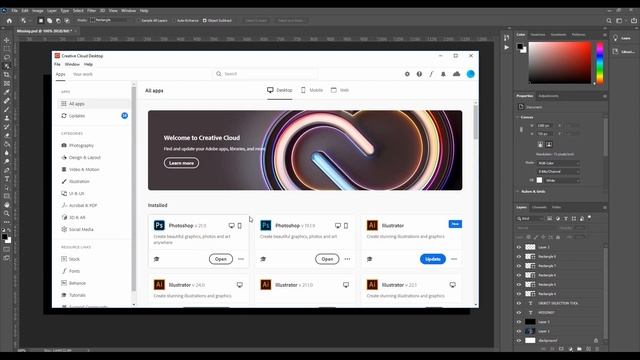
Task: Open the Photoshop Filter menu
Action: tap(91, 11)
